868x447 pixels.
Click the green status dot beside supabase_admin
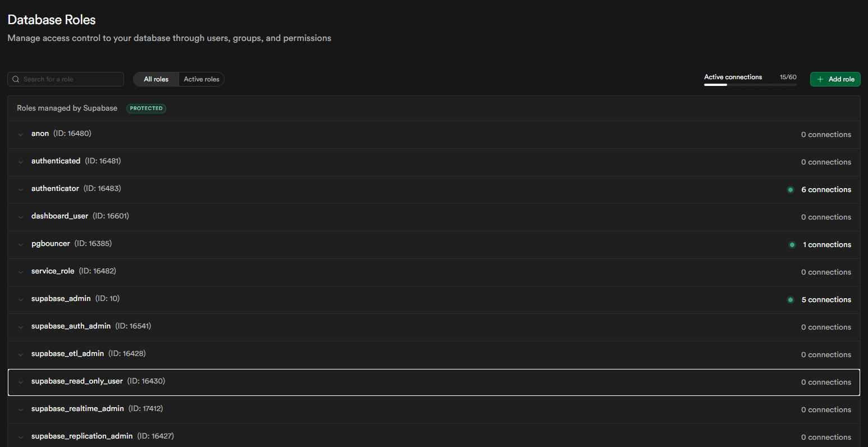click(791, 300)
